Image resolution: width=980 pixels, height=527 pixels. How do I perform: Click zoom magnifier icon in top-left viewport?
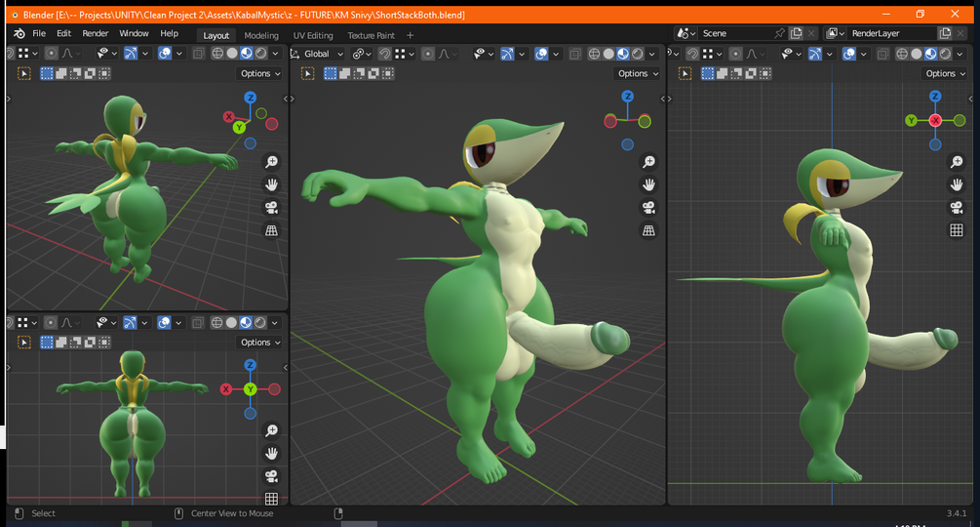tap(271, 162)
